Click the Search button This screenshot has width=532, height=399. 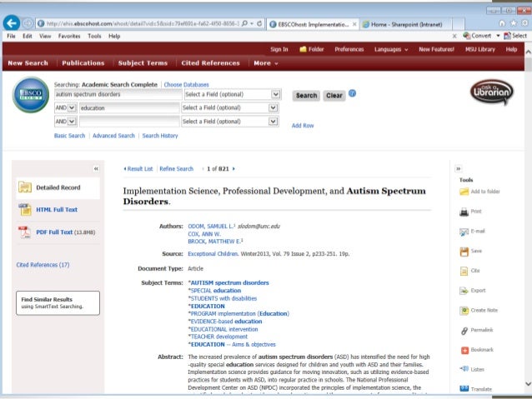[x=306, y=96]
